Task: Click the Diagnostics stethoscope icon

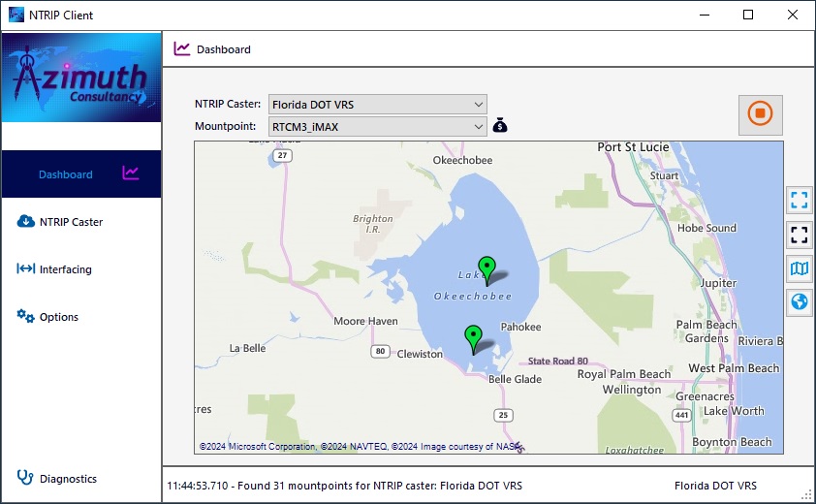Action: tap(25, 477)
